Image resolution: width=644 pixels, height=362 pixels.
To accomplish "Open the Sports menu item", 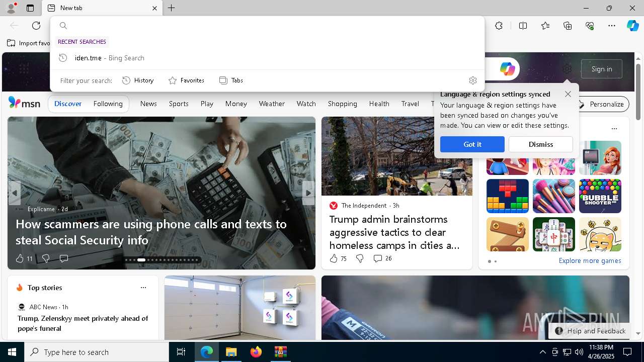I will coord(179,104).
